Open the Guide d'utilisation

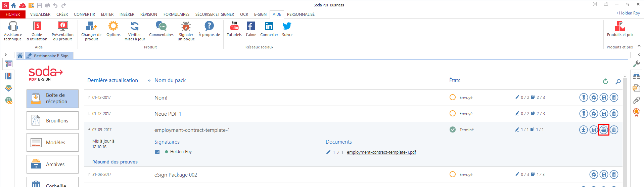(37, 31)
